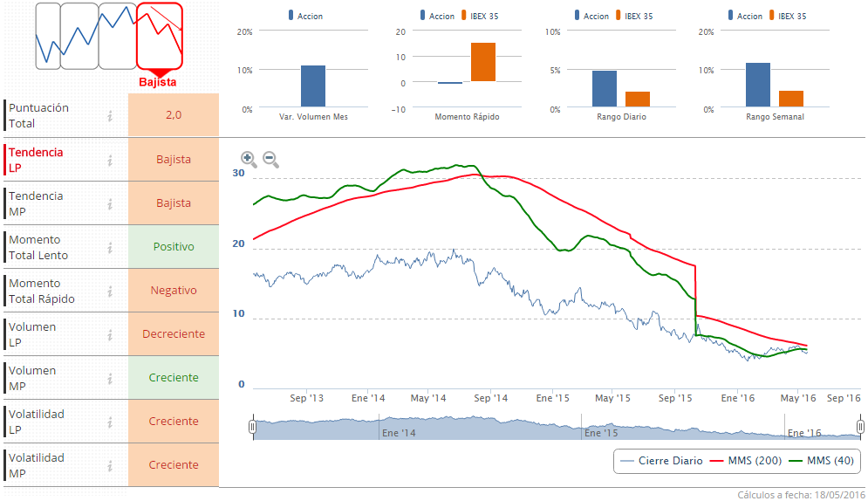Viewport: 868px width, 501px height.
Task: Show info for Momento Total Rápido
Action: [x=110, y=291]
